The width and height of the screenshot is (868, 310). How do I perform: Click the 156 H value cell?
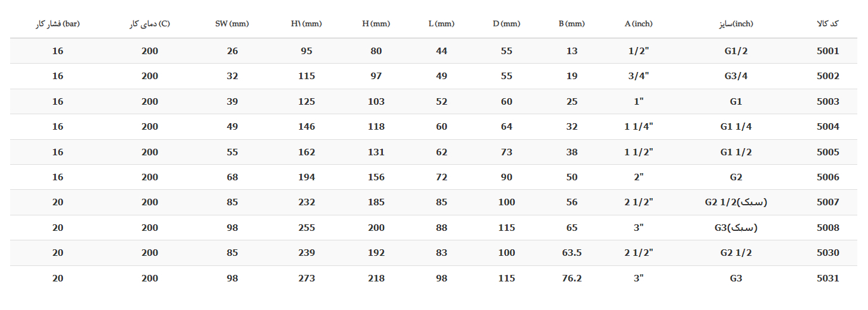click(376, 177)
